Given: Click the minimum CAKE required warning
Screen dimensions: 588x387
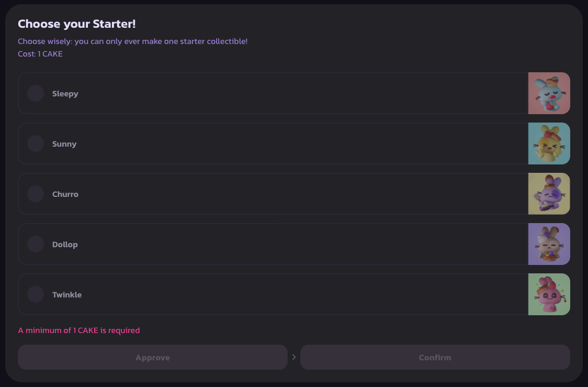Looking at the screenshot, I should [79, 330].
